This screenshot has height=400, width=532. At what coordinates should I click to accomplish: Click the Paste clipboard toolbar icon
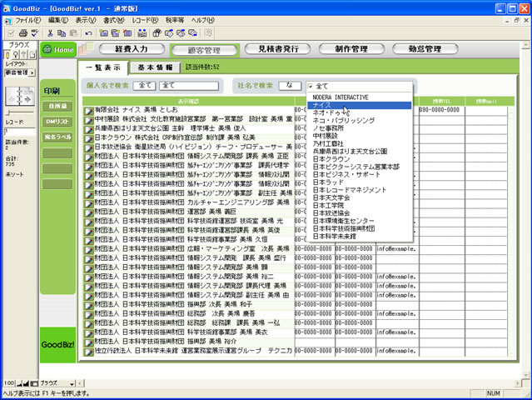coord(73,33)
